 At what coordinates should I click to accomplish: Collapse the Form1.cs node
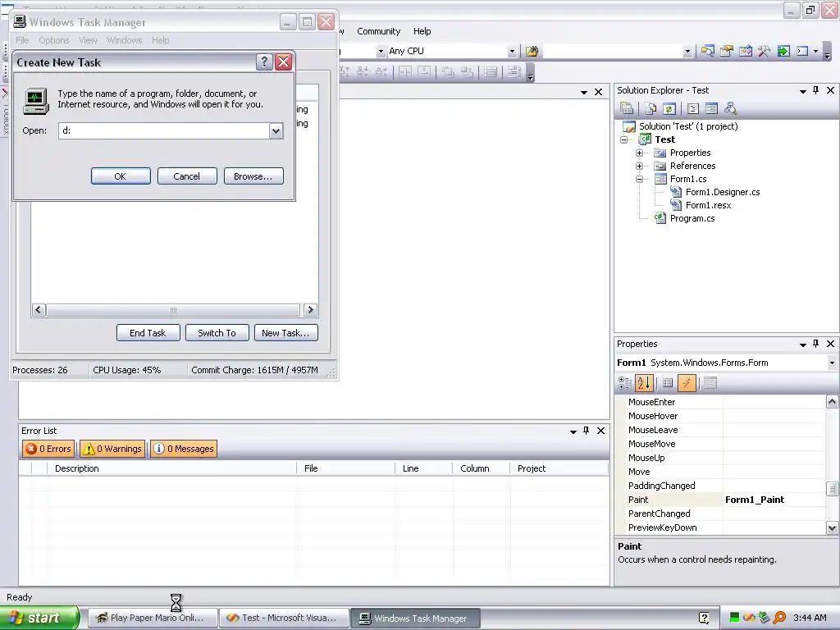click(x=639, y=180)
